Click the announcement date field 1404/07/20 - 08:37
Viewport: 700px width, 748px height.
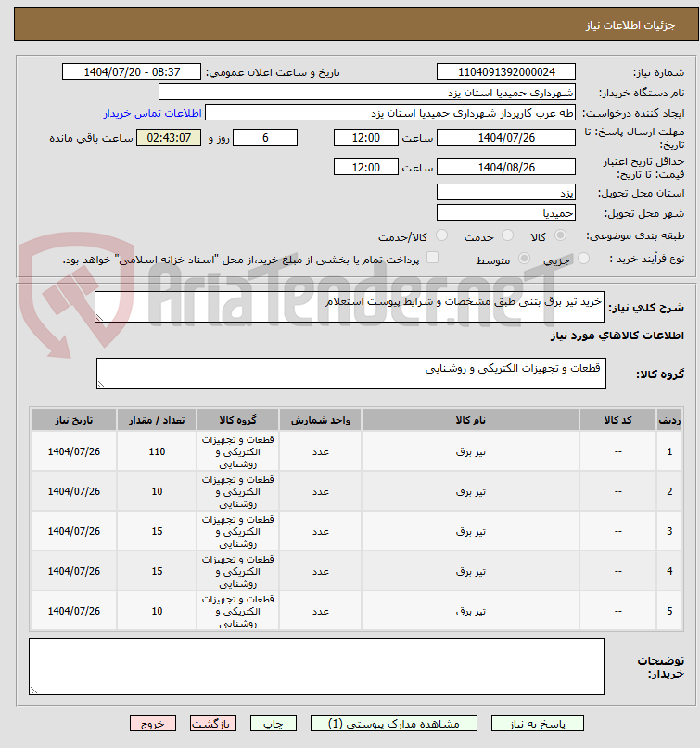coord(132,71)
